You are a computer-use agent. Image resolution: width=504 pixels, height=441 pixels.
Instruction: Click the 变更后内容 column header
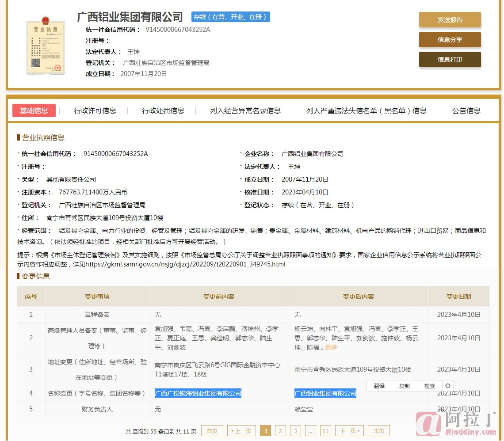point(359,297)
